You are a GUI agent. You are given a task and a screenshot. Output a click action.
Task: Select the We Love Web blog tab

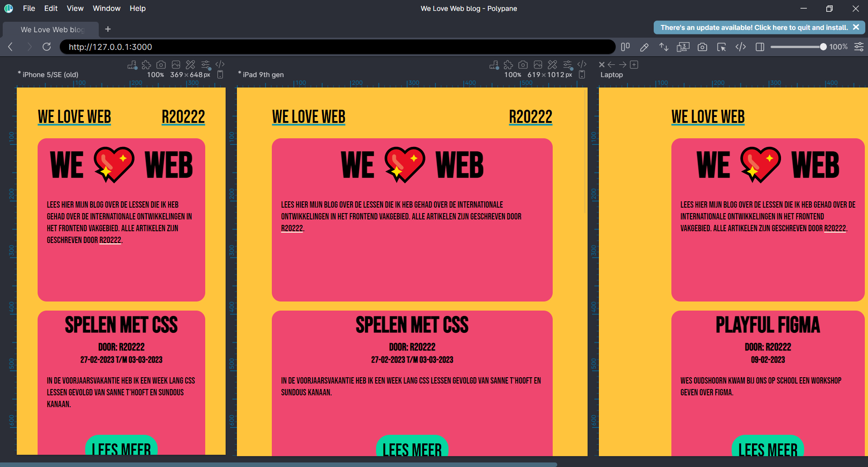[x=51, y=29]
